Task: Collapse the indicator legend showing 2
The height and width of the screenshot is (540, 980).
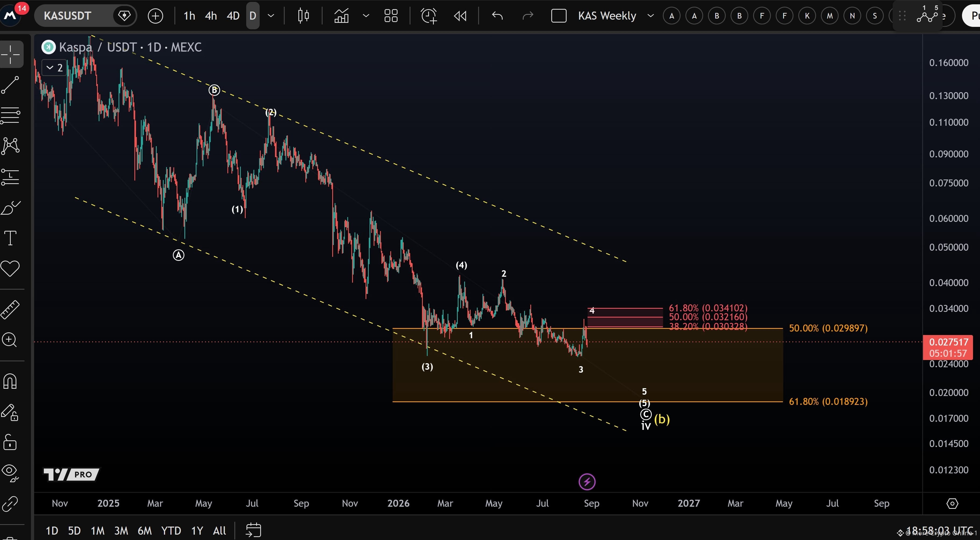Action: 54,68
